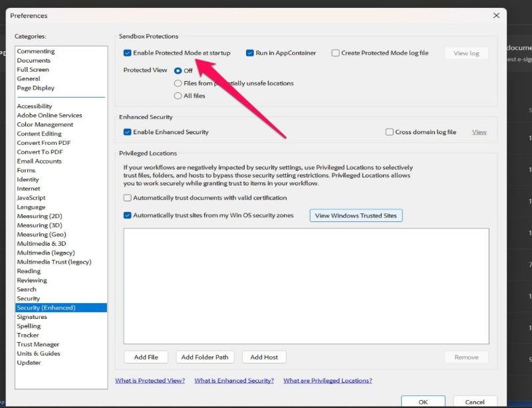The image size is (532, 408).
Task: Toggle Enable Enhanced Security off
Action: [x=126, y=132]
